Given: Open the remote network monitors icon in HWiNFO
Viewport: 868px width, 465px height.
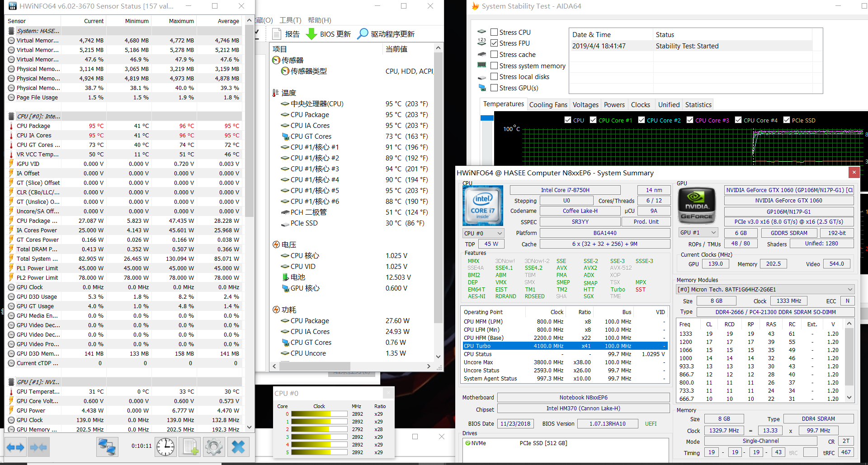Looking at the screenshot, I should point(107,447).
